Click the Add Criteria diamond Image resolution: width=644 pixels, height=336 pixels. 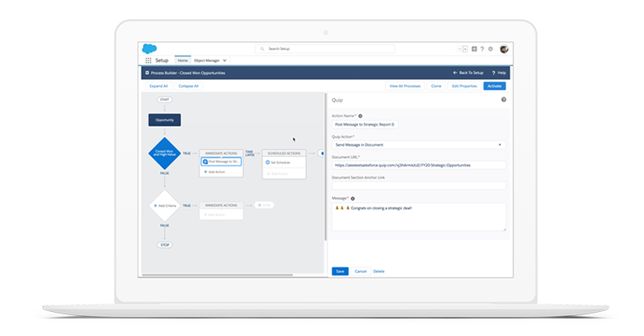[x=165, y=205]
